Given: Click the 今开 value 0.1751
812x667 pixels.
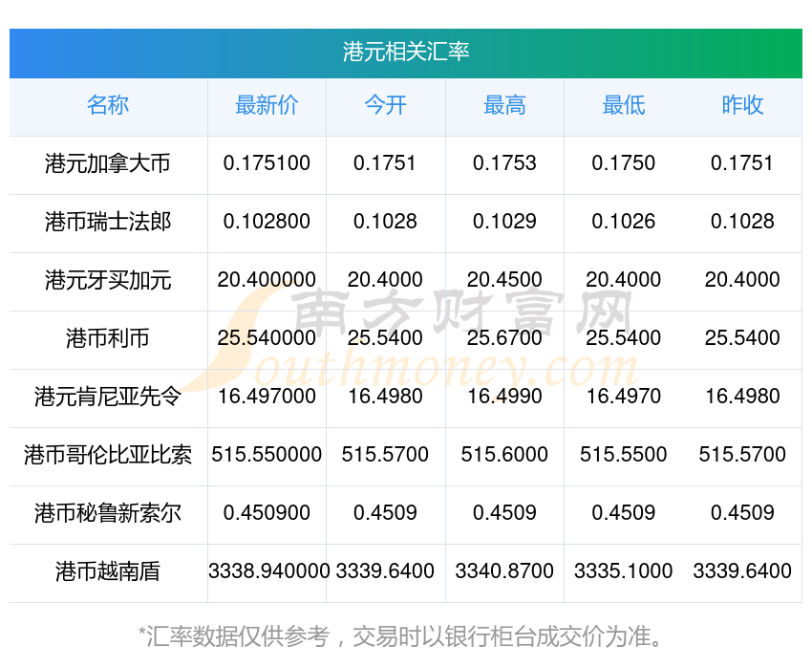Looking at the screenshot, I should [x=385, y=163].
